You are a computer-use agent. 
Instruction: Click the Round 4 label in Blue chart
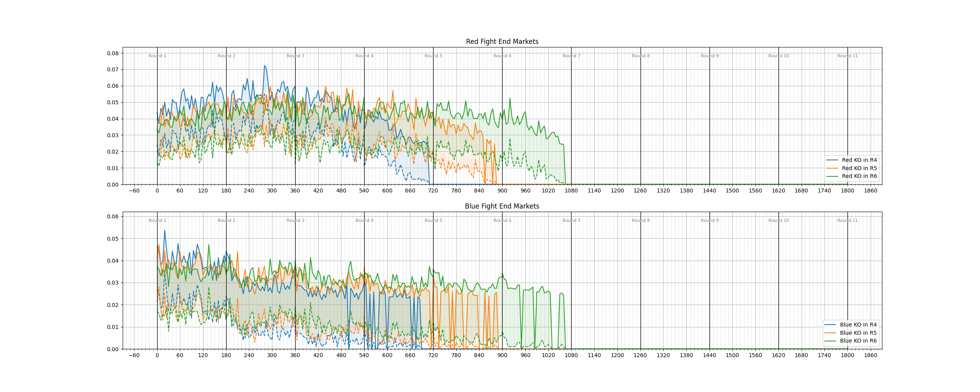click(x=364, y=221)
